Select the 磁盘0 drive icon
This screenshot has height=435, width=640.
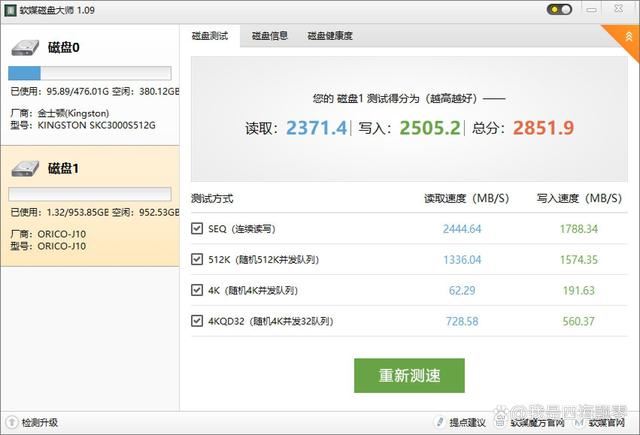coord(25,48)
